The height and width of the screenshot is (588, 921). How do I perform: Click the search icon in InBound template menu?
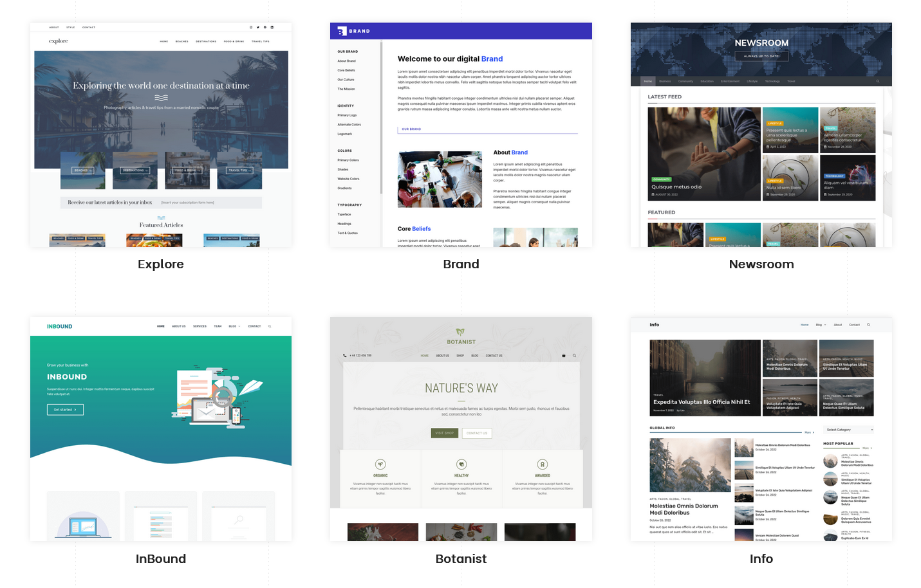[270, 326]
